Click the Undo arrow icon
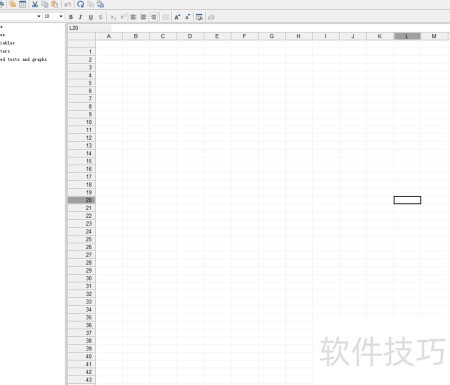This screenshot has width=450, height=385. click(68, 4)
